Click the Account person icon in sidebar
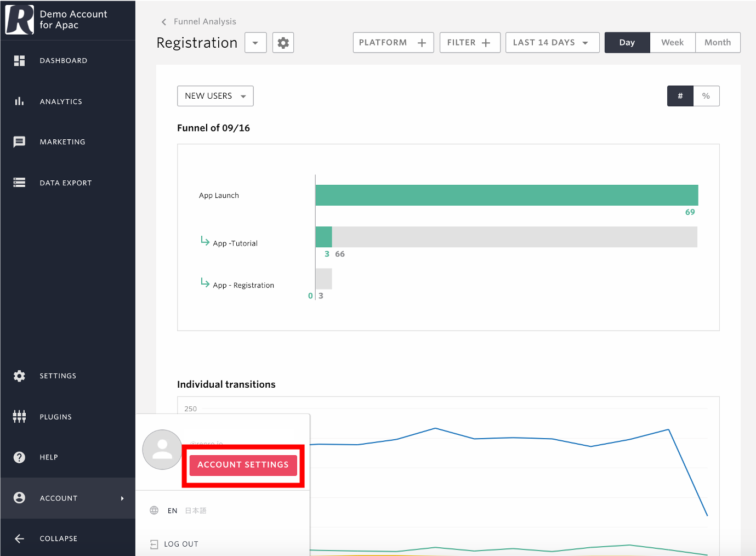Viewport: 756px width, 556px height. [x=19, y=497]
